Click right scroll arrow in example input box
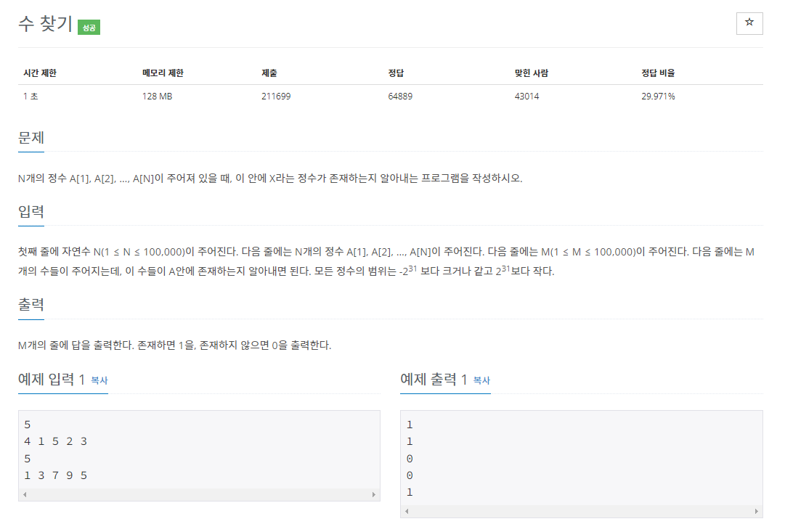 [x=374, y=494]
